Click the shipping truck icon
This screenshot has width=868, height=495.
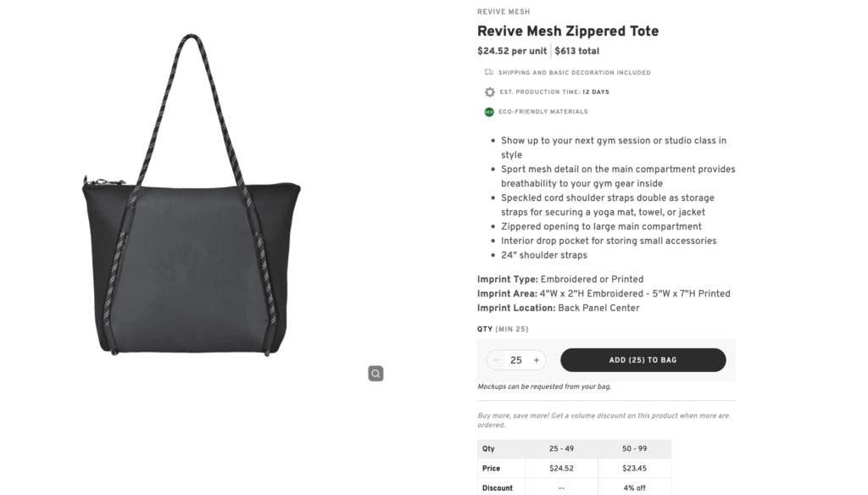coord(488,72)
